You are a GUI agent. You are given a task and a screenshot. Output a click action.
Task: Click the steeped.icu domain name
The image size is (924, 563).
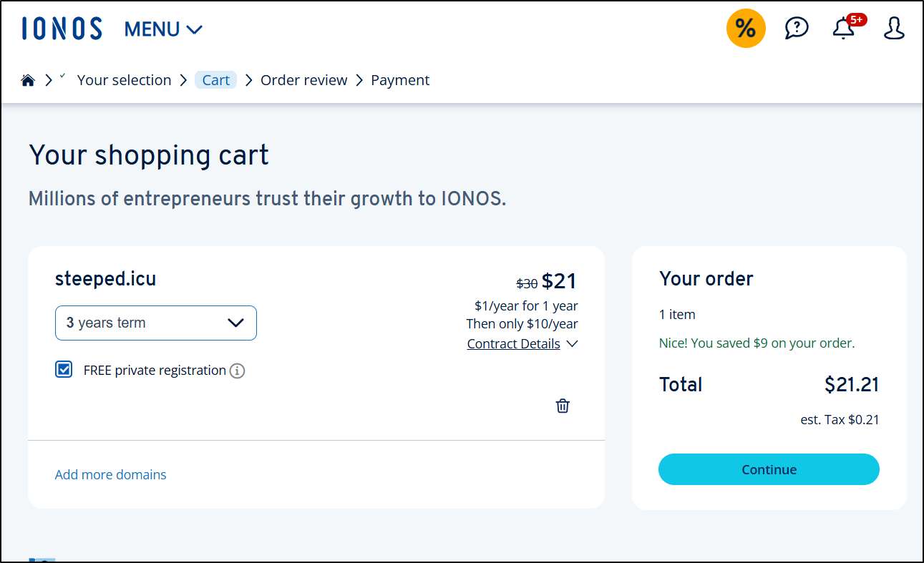(105, 279)
